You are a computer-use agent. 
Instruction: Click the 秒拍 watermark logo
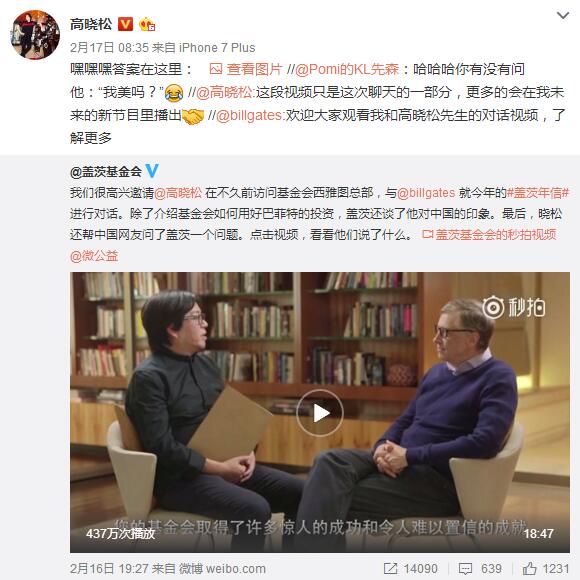tap(513, 307)
